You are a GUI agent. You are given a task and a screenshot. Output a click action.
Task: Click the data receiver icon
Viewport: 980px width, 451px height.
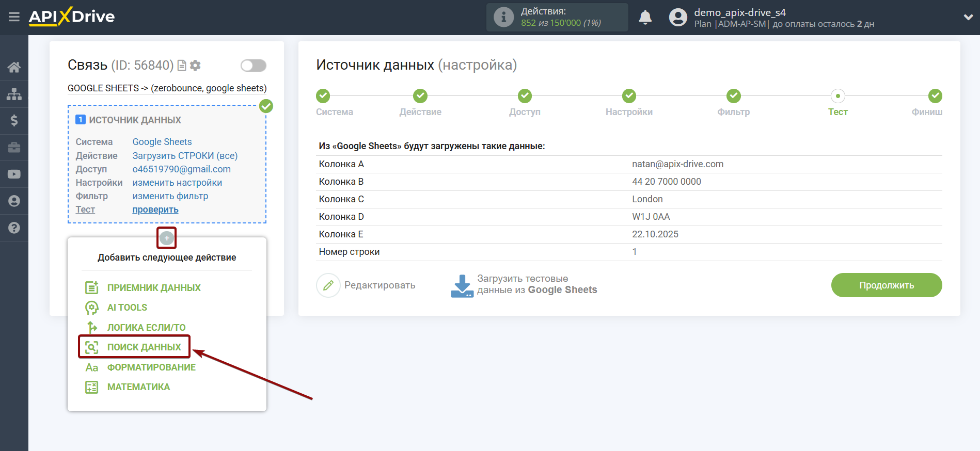92,287
